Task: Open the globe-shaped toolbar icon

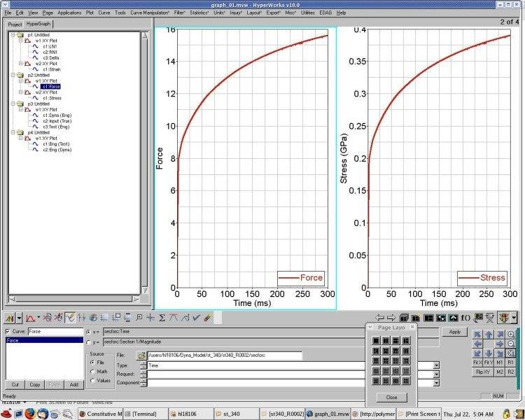Action: tap(93, 318)
